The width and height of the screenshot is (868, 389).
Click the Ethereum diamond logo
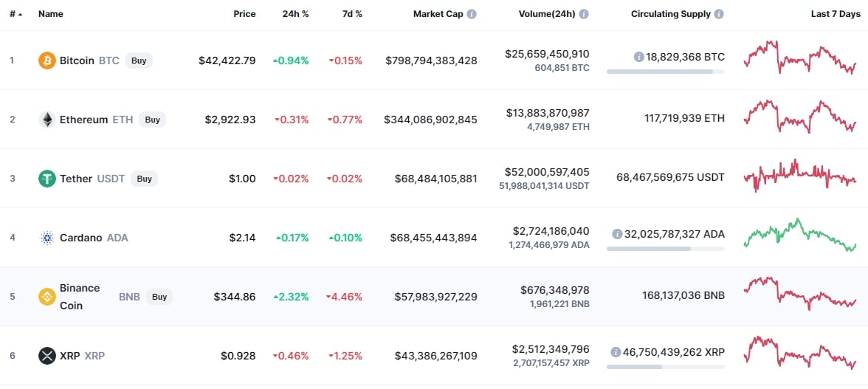(47, 120)
